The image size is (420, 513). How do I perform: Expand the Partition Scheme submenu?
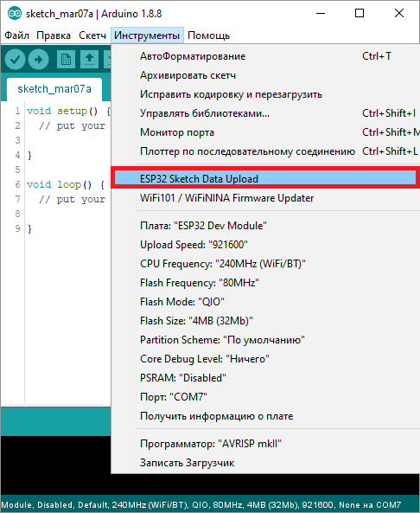265,340
